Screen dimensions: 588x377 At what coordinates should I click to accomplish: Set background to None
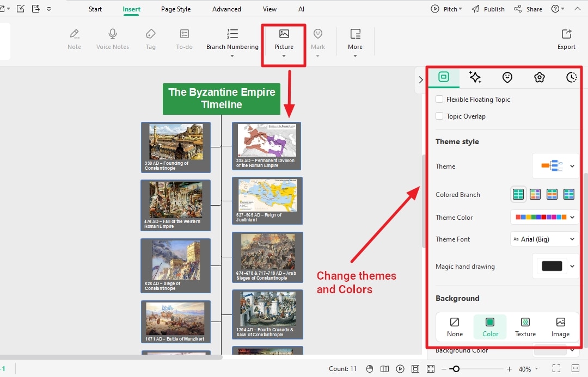click(x=455, y=327)
